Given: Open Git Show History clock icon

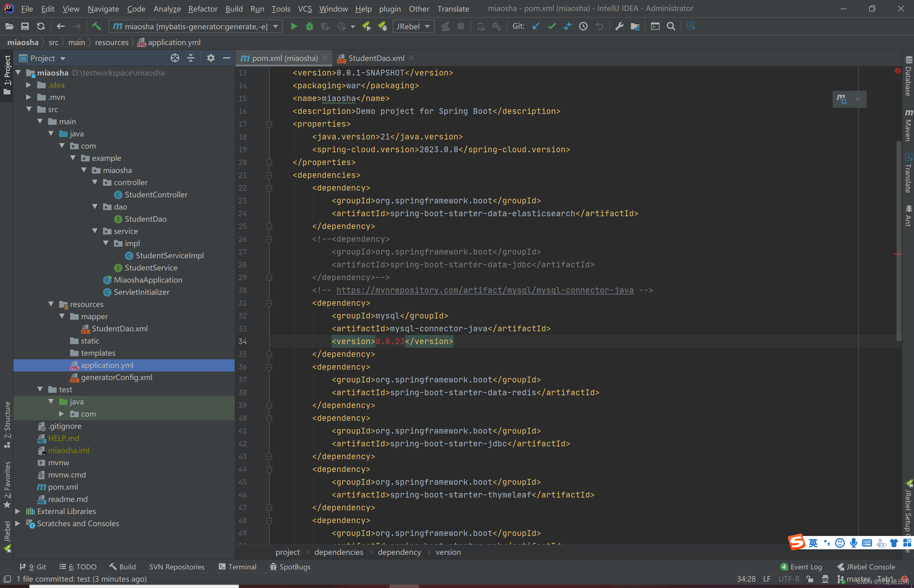Looking at the screenshot, I should click(583, 26).
